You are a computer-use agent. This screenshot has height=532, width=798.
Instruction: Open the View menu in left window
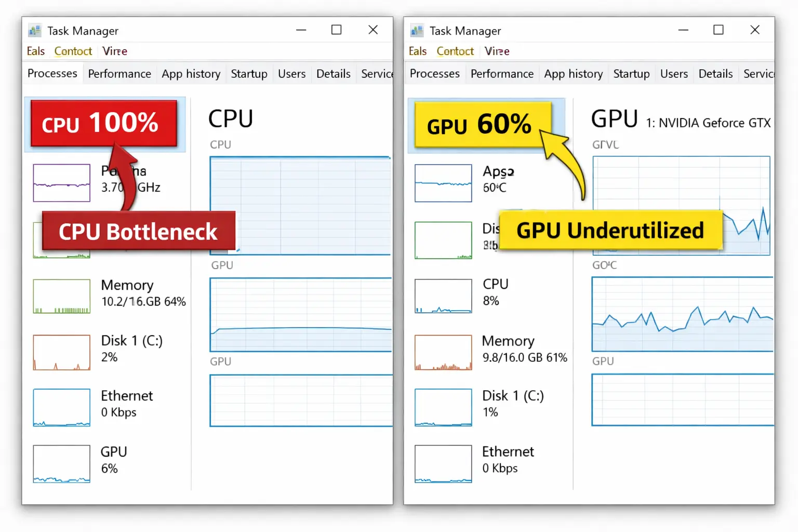114,51
